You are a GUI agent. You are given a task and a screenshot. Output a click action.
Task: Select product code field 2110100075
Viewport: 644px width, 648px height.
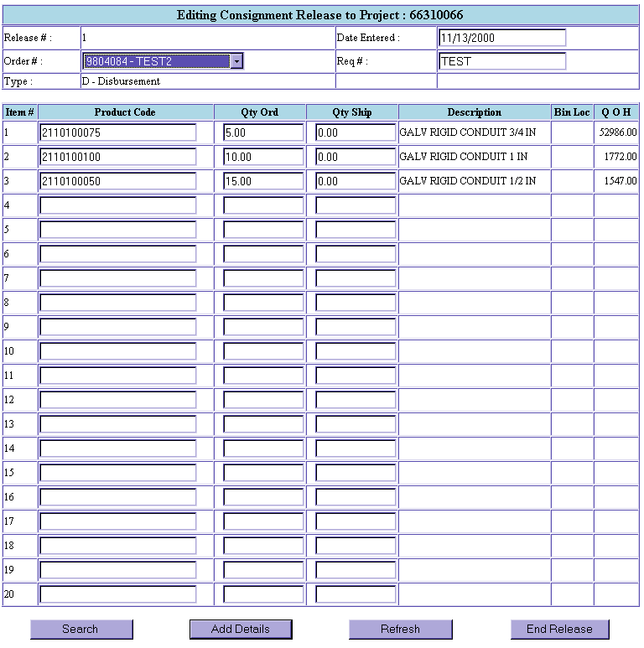point(117,132)
